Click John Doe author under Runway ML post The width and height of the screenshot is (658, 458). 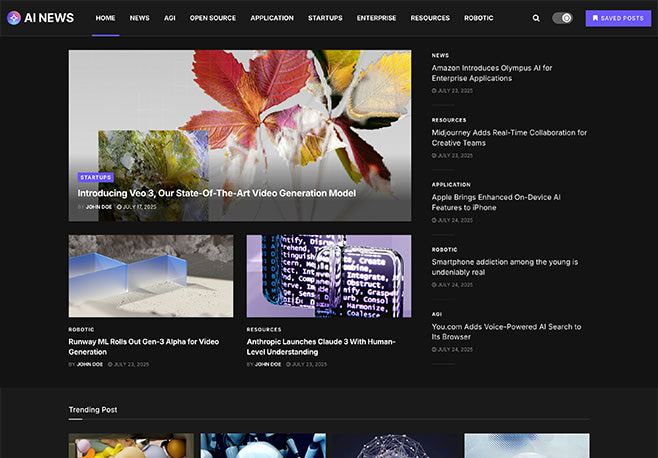(x=90, y=364)
